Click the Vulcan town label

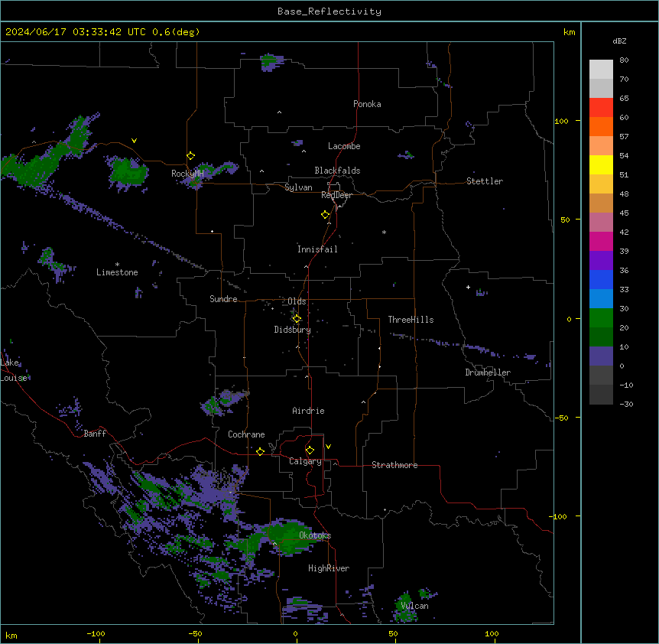[414, 606]
